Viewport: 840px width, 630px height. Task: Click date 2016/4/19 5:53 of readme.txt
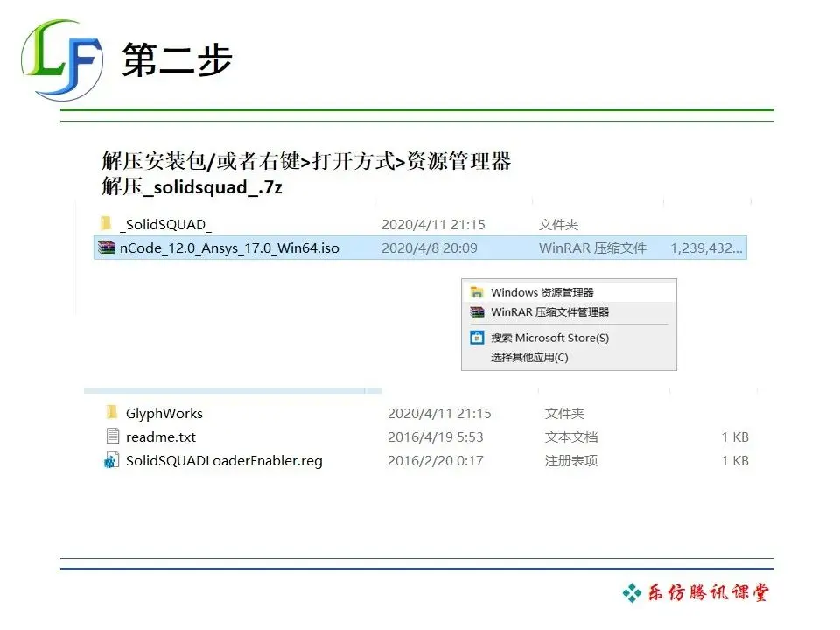[436, 437]
